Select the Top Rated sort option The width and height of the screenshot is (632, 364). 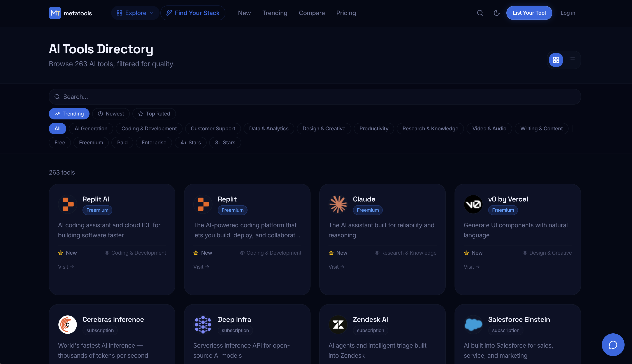pos(154,114)
